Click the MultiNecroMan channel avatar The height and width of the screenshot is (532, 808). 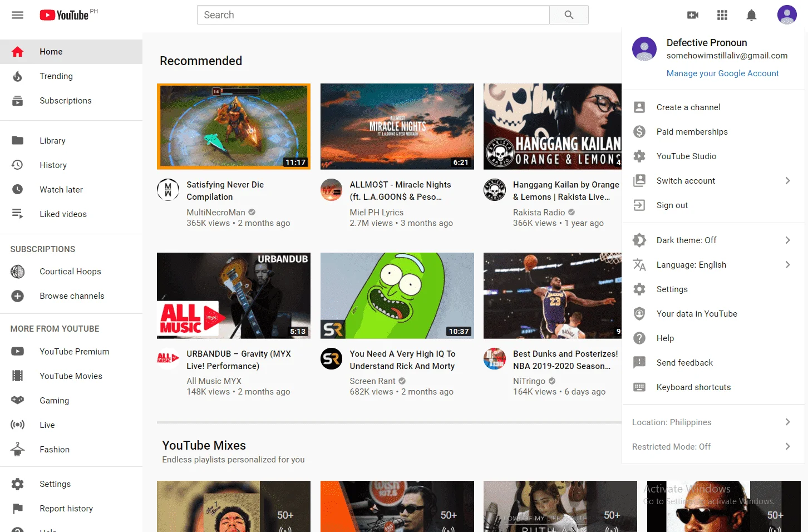pos(168,190)
